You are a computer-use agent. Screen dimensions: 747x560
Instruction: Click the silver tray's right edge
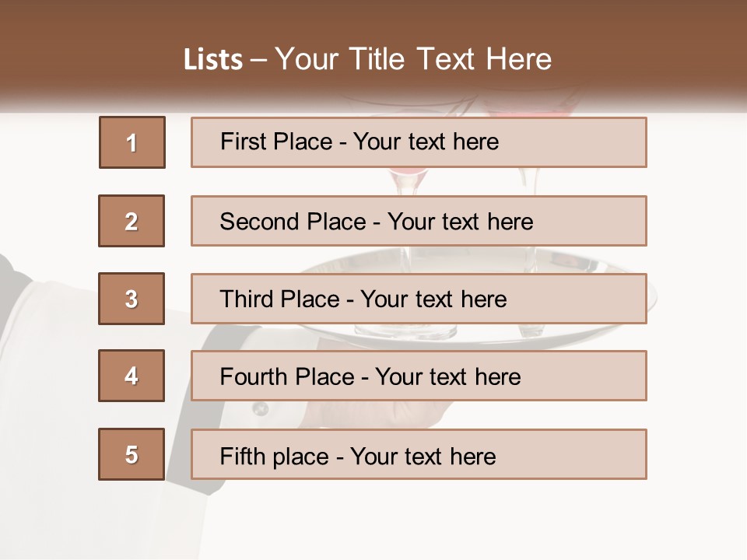(x=652, y=298)
